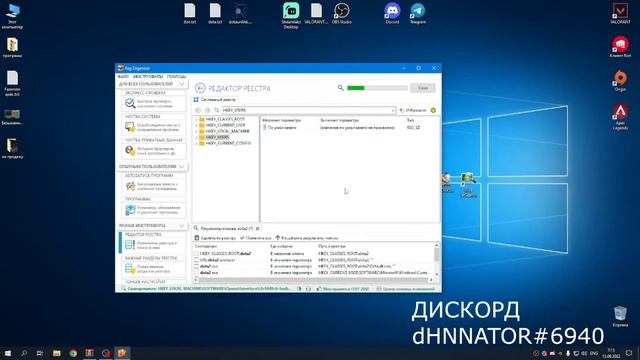Expand the HKEY_CURRENT_CONFIG tree node

pos(196,144)
